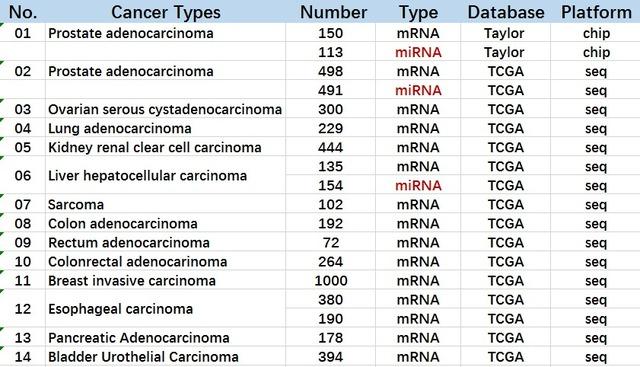Screen dimensions: 640x367
Task: Click the Platform column header
Action: pyautogui.click(x=595, y=12)
